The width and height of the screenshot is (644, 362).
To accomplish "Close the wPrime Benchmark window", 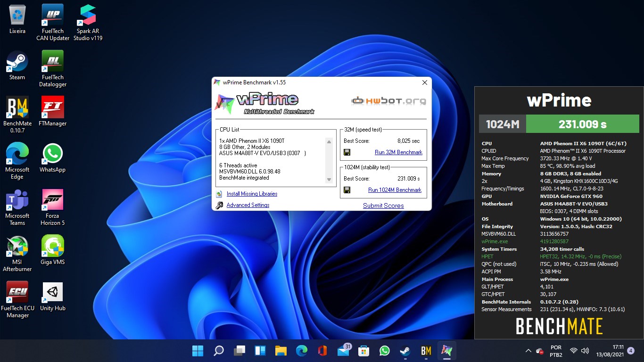I will pyautogui.click(x=424, y=82).
